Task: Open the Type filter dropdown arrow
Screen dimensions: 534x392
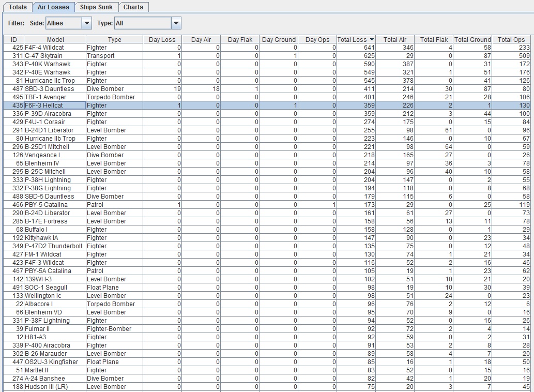Action: pos(176,23)
